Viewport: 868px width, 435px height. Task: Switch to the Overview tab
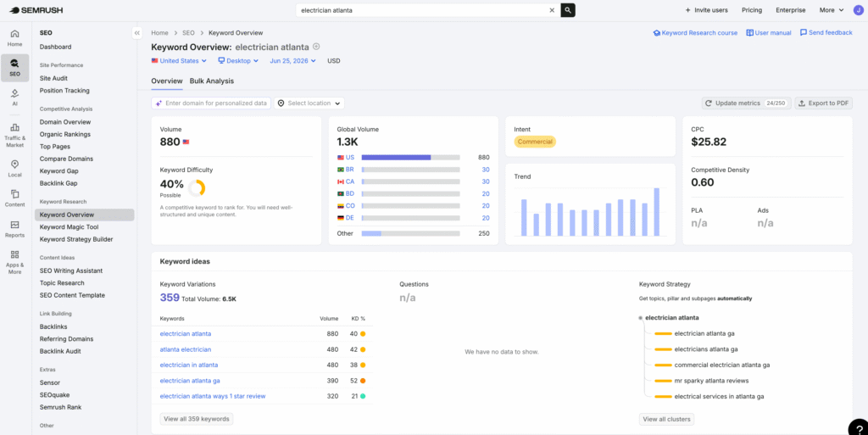[167, 81]
